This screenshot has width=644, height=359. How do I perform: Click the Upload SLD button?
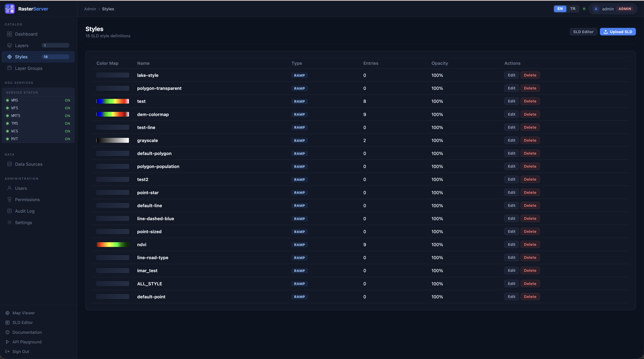pyautogui.click(x=617, y=32)
